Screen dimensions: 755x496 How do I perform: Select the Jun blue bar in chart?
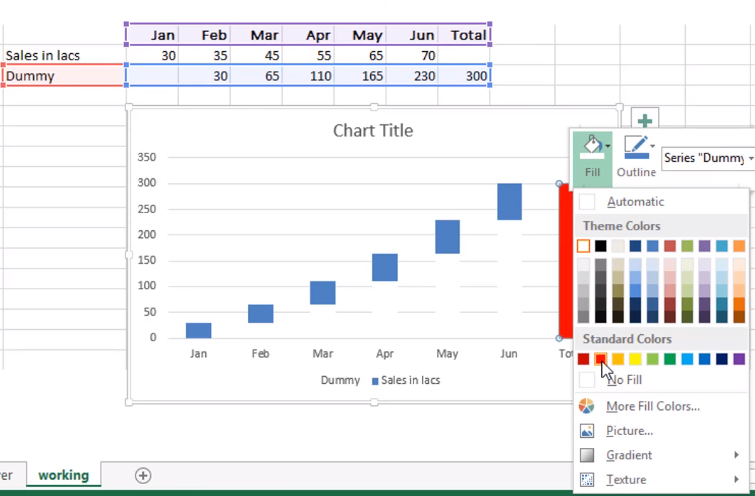509,201
